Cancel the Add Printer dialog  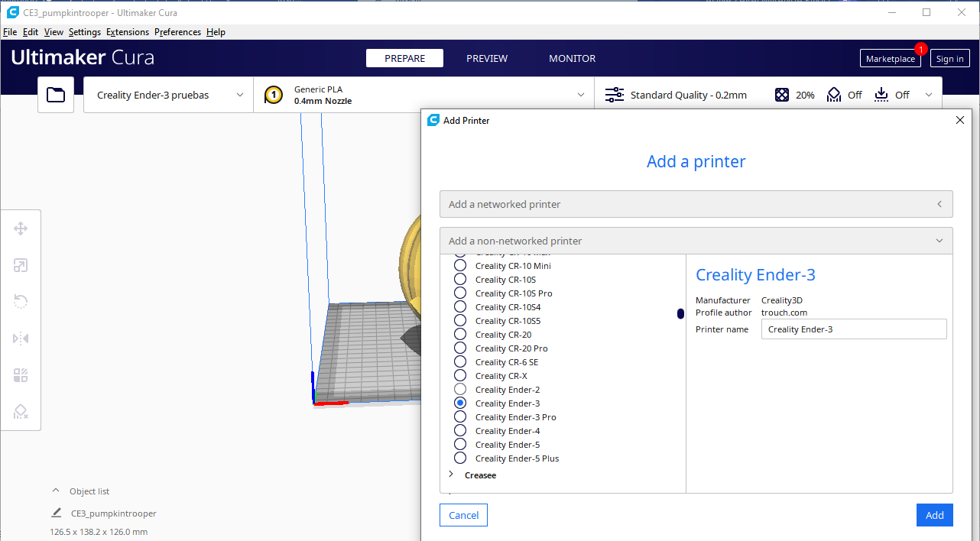[x=463, y=515]
